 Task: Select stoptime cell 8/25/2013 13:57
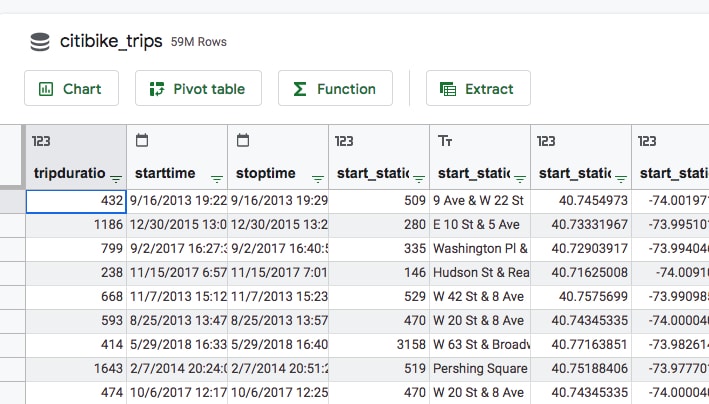tap(278, 321)
